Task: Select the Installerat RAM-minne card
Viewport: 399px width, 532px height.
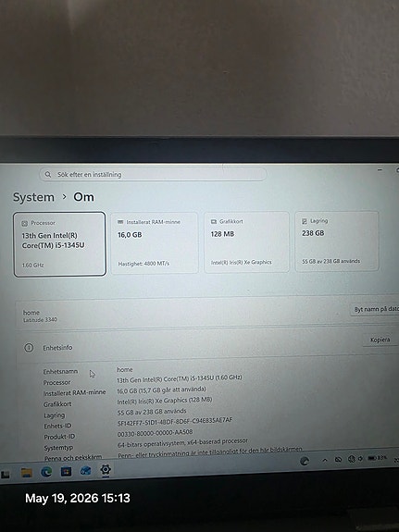Action: [155, 242]
